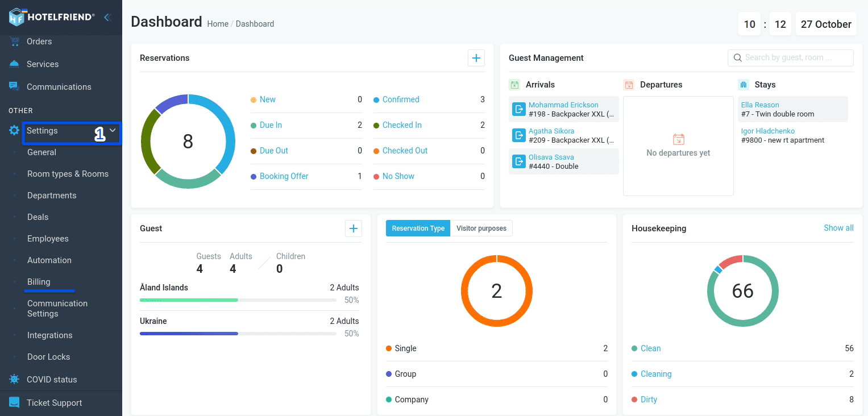This screenshot has width=868, height=416.
Task: Open Room types & Rooms settings
Action: [68, 174]
